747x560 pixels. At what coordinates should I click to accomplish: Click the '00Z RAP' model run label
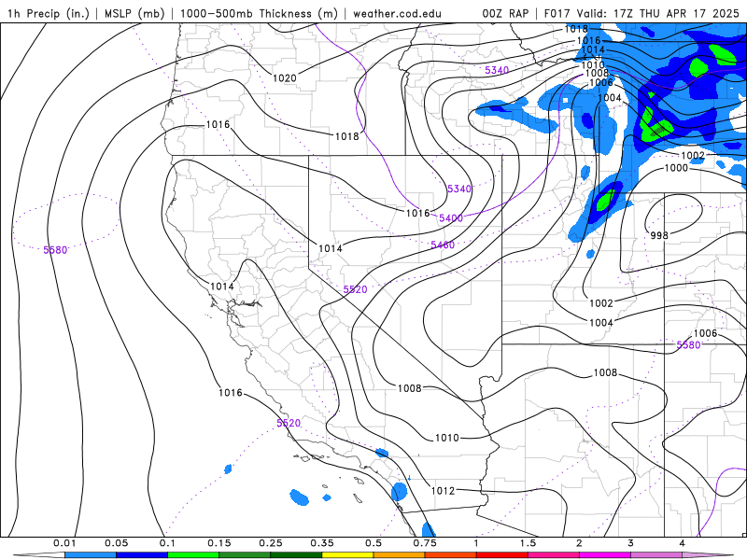pyautogui.click(x=505, y=13)
